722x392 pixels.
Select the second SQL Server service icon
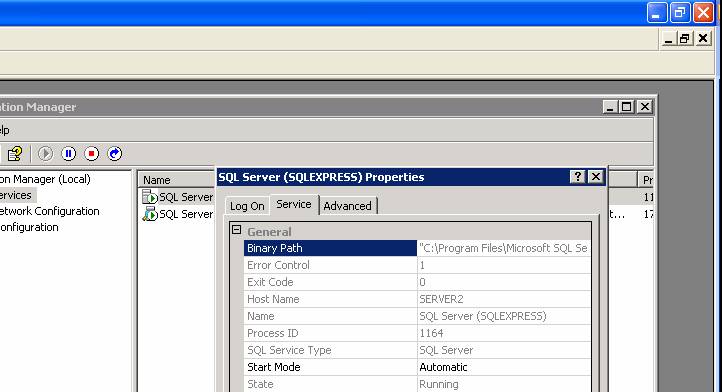tap(150, 214)
